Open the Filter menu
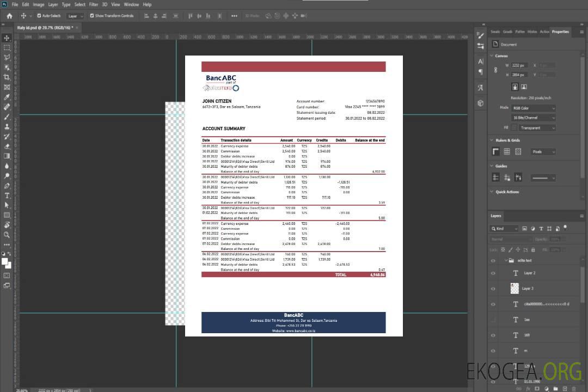The height and width of the screenshot is (392, 588). coord(94,4)
